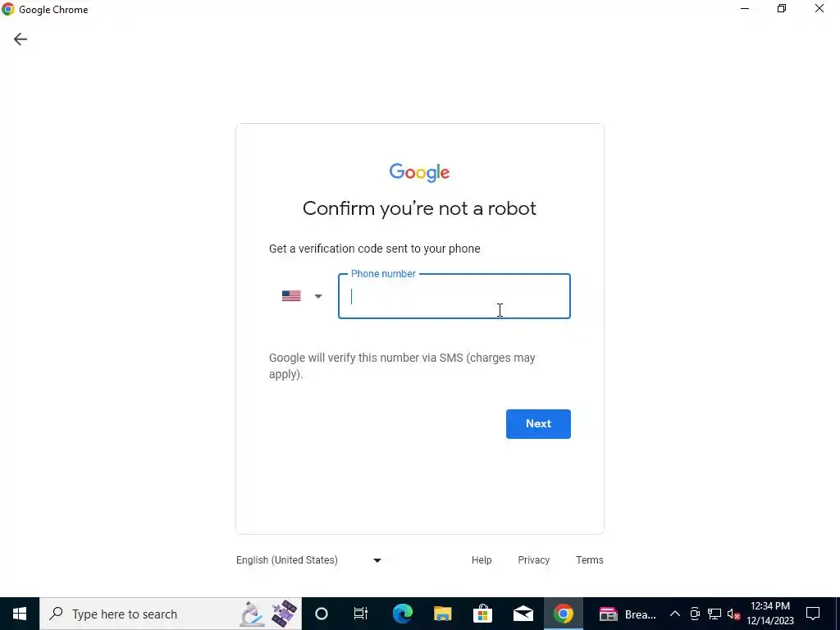840x630 pixels.
Task: Open File Explorer from the taskbar
Action: [442, 614]
